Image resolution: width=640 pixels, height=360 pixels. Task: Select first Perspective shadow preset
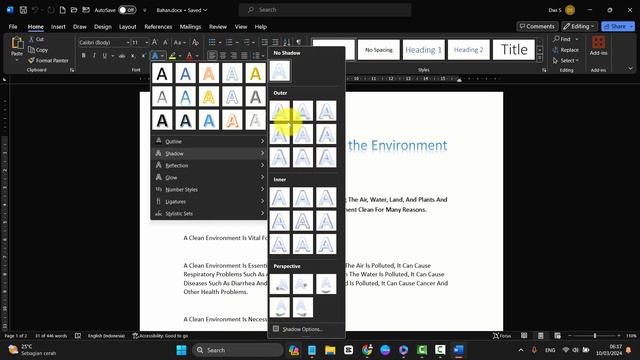click(280, 284)
